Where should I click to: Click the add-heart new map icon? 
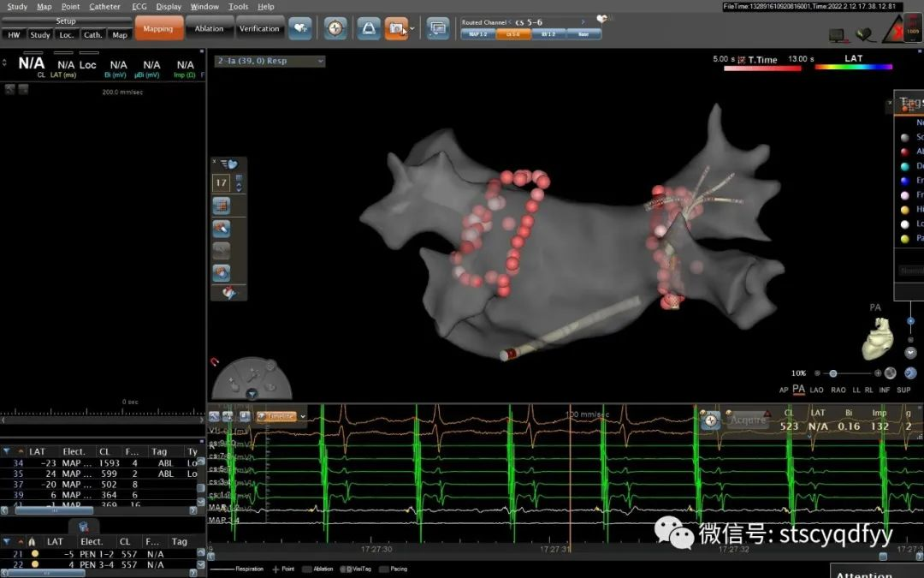coord(300,28)
